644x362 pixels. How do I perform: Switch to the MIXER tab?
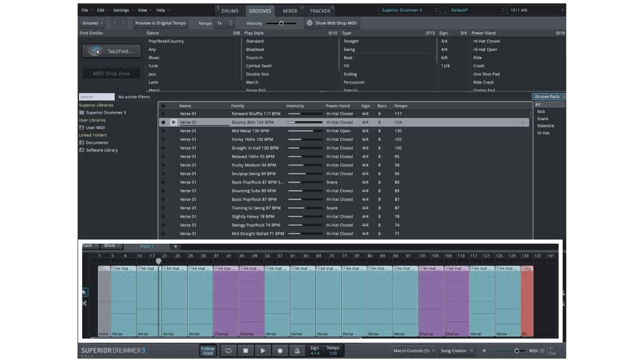click(x=290, y=11)
